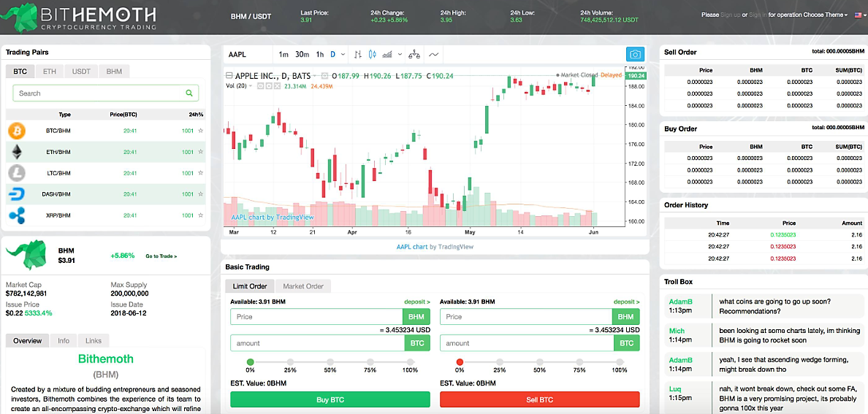Toggle visibility eye for Vol (20) indicator
868x414 pixels.
260,86
